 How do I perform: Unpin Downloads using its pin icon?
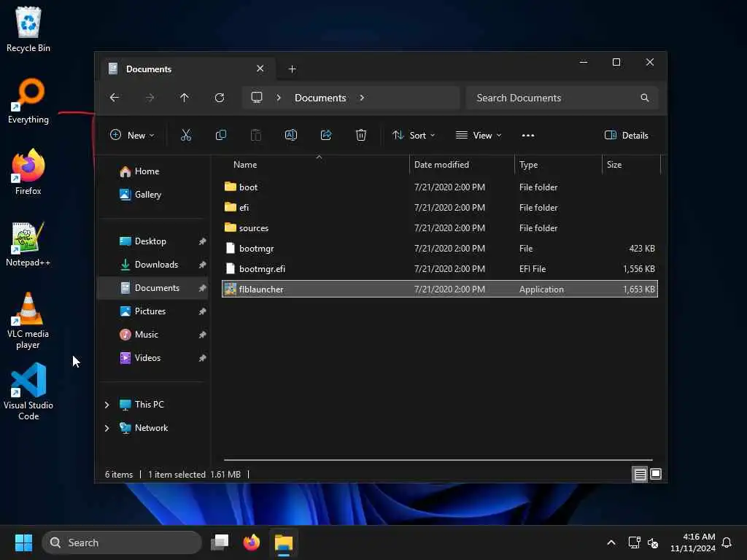(x=202, y=265)
